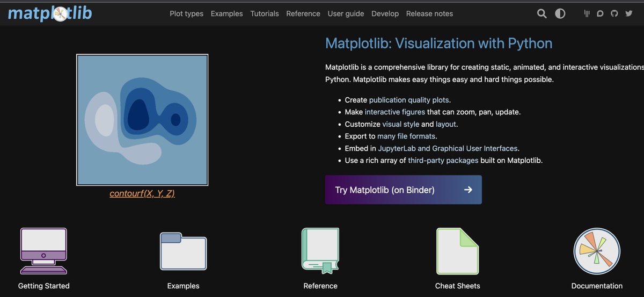Screen dimensions: 644x297
Task: Open the Discourse forum icon
Action: click(x=600, y=13)
